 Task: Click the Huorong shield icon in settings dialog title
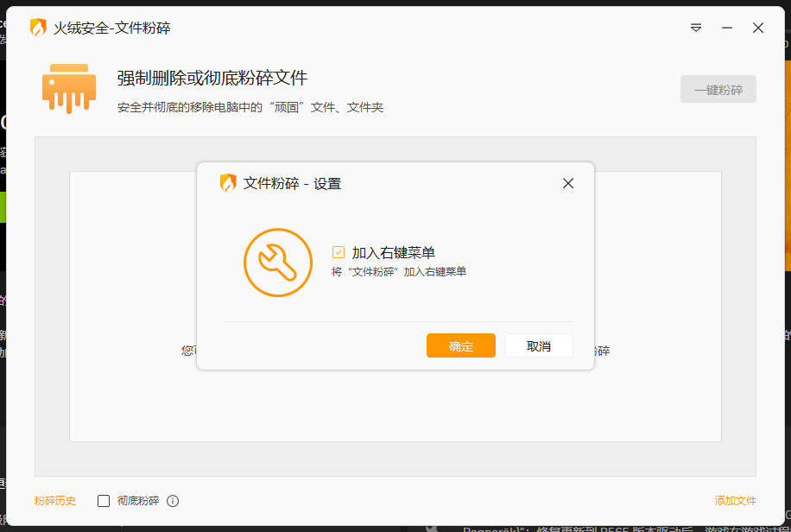coord(228,183)
